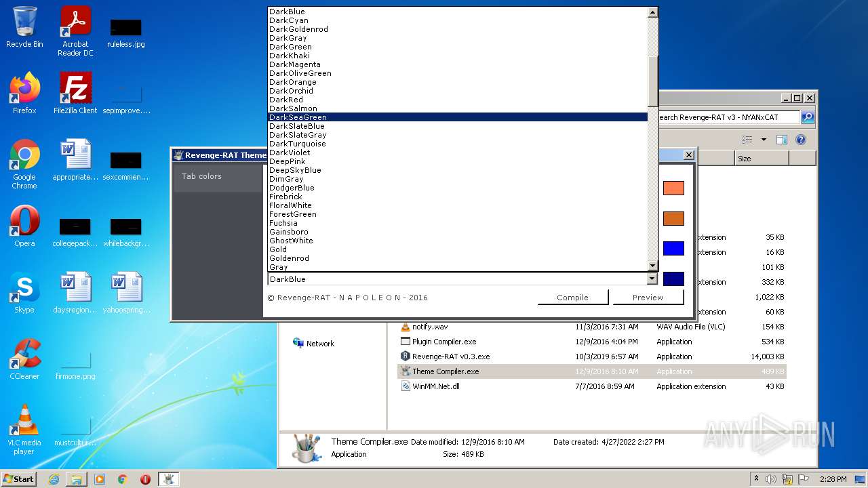
Task: Change the view in the Explorer toolbar
Action: (747, 140)
